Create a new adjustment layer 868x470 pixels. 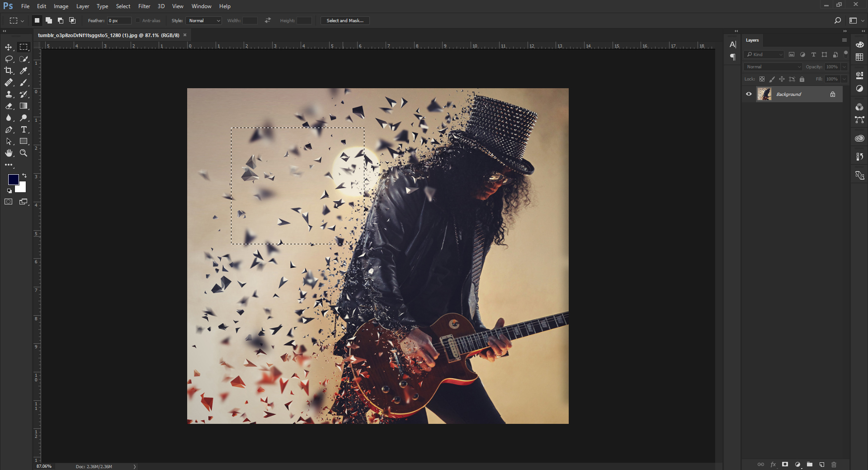(x=797, y=465)
